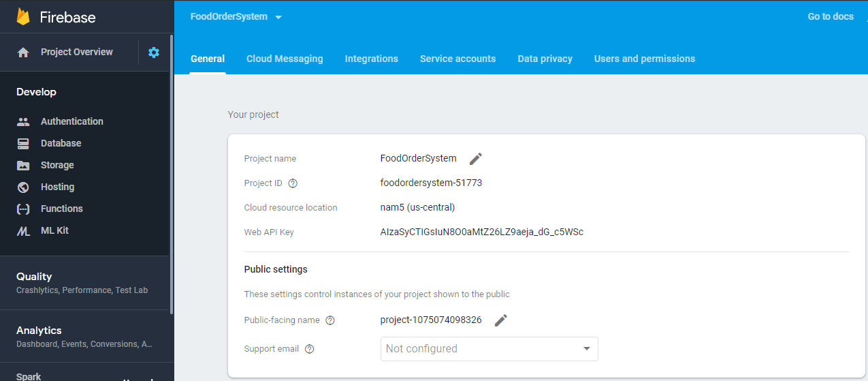Click the ML Kit icon
The image size is (868, 381).
[x=23, y=231]
